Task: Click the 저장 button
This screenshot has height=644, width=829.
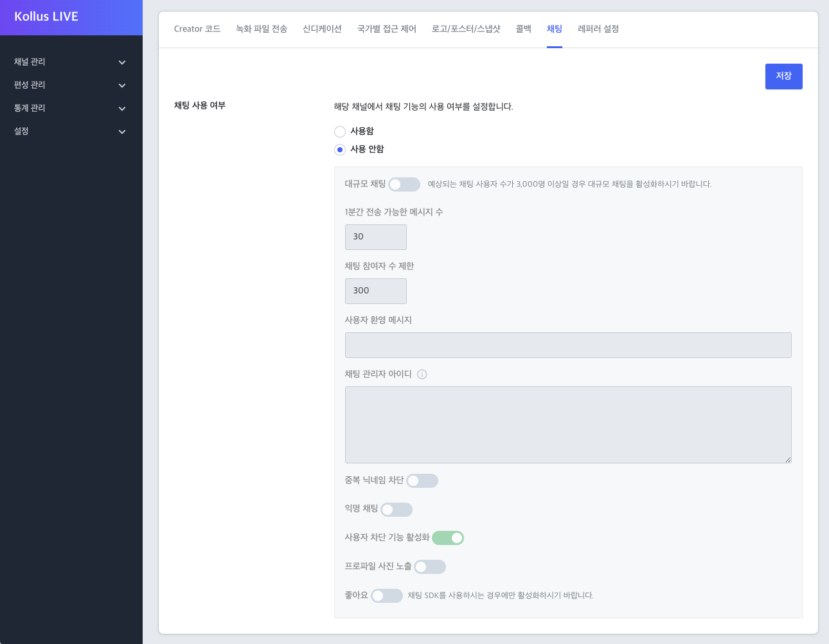Action: 783,76
